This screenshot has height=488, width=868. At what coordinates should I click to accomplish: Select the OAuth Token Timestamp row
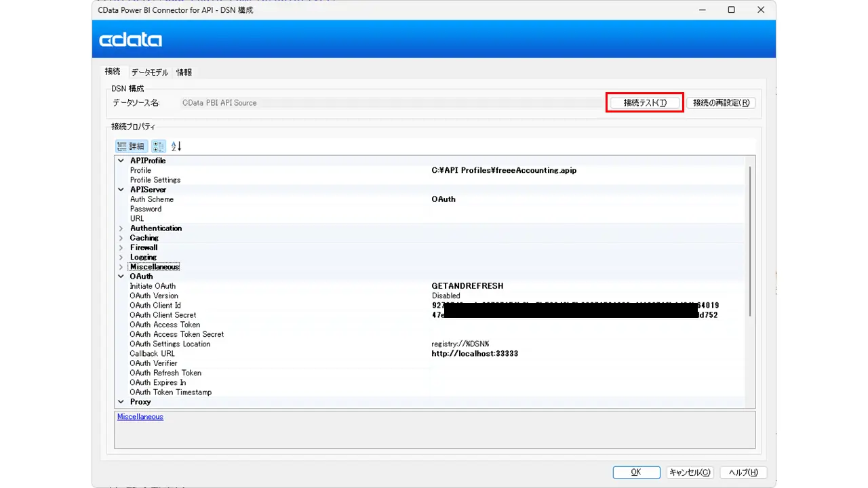[431, 392]
